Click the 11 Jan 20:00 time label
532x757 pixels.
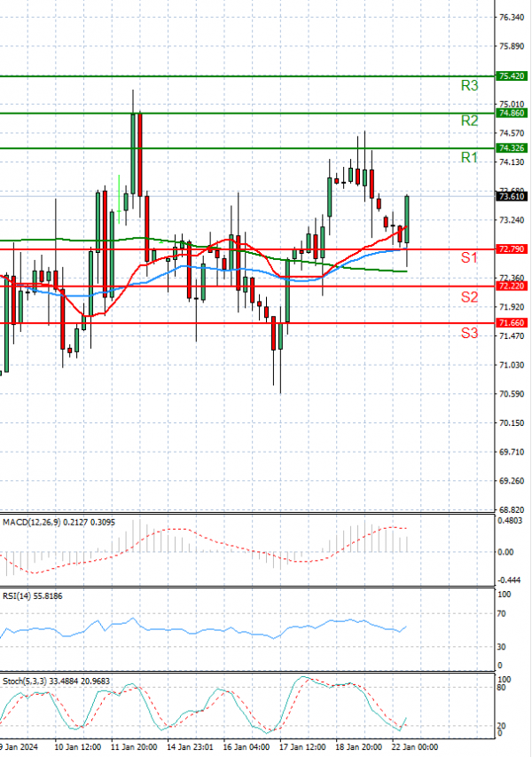[x=134, y=747]
